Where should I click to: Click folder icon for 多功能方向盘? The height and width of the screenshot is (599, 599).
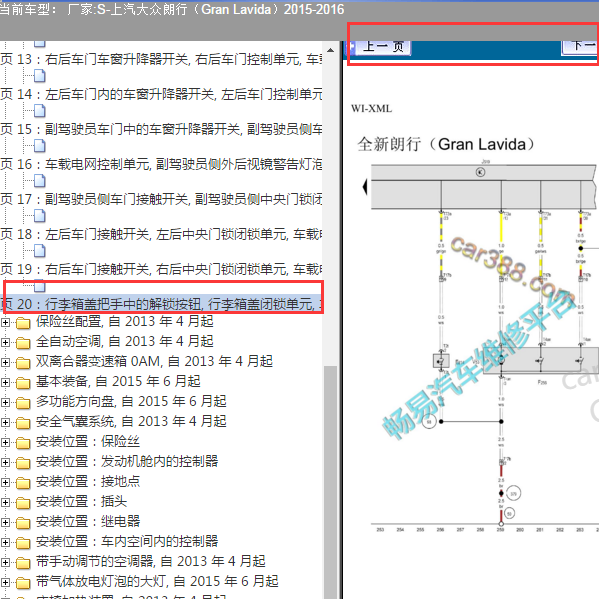click(x=23, y=403)
